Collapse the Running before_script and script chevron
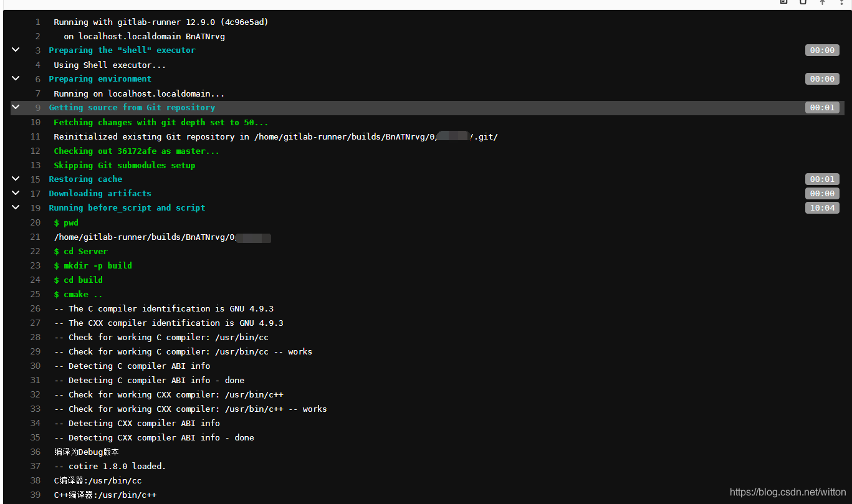 (16, 207)
